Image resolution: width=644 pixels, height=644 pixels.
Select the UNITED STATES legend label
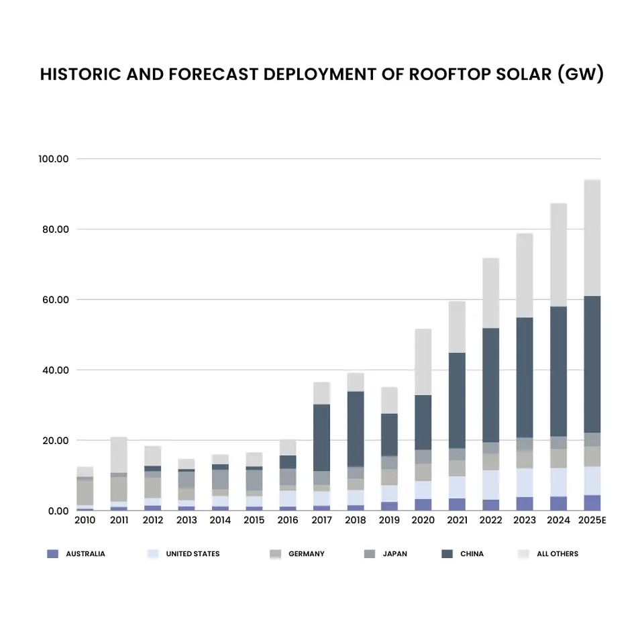(193, 554)
